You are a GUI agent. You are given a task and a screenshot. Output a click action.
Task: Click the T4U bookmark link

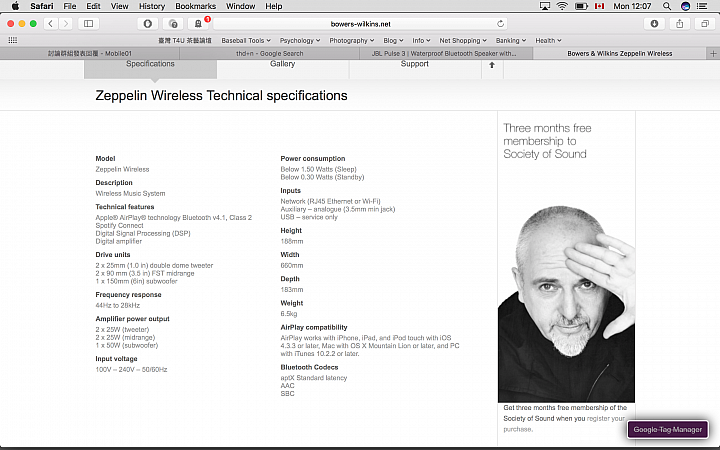pos(185,40)
